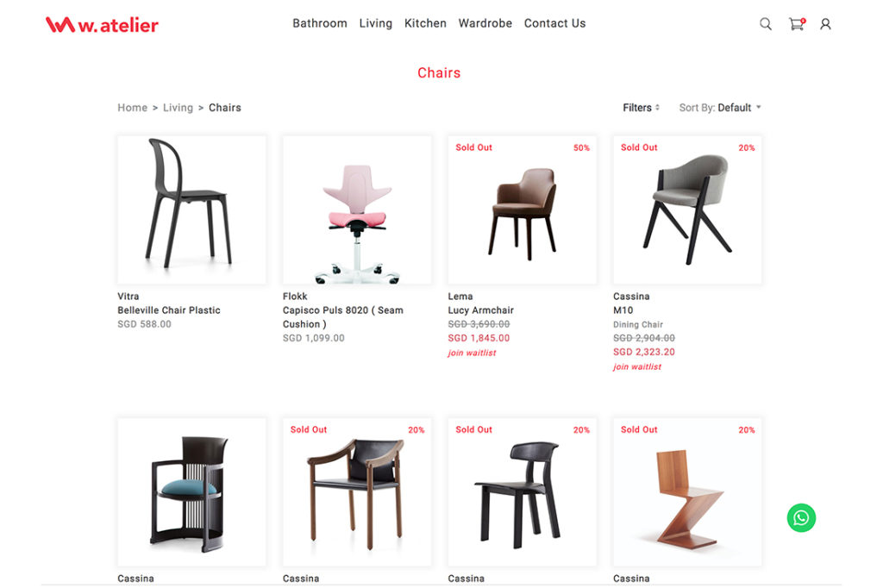Image resolution: width=883 pixels, height=588 pixels.
Task: View the Cassina zig-zag wooden chair image
Action: click(x=687, y=491)
